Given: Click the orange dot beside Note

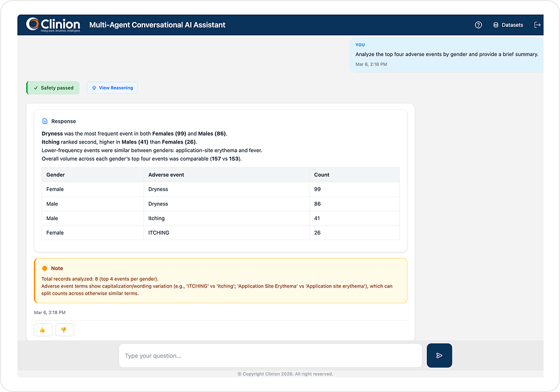Looking at the screenshot, I should tap(43, 268).
